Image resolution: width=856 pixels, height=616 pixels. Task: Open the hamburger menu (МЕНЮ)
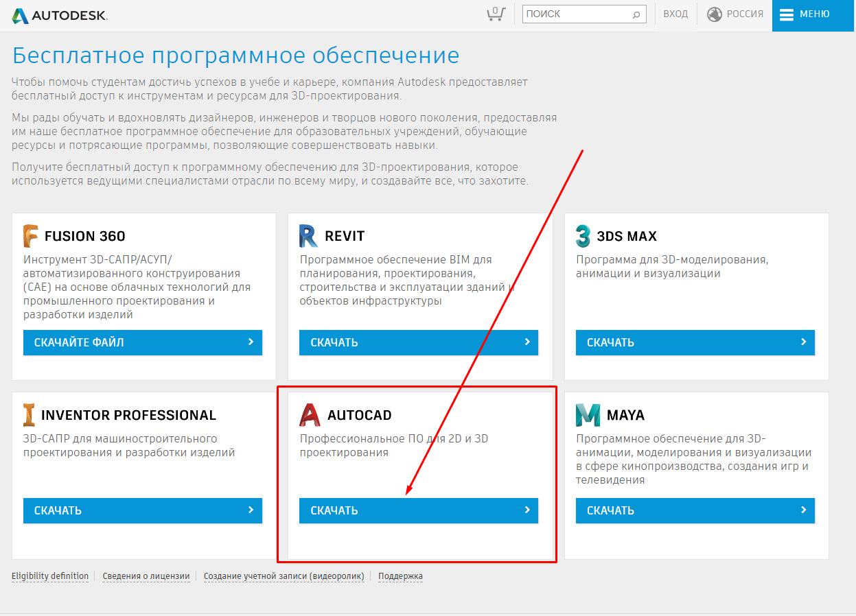(805, 14)
